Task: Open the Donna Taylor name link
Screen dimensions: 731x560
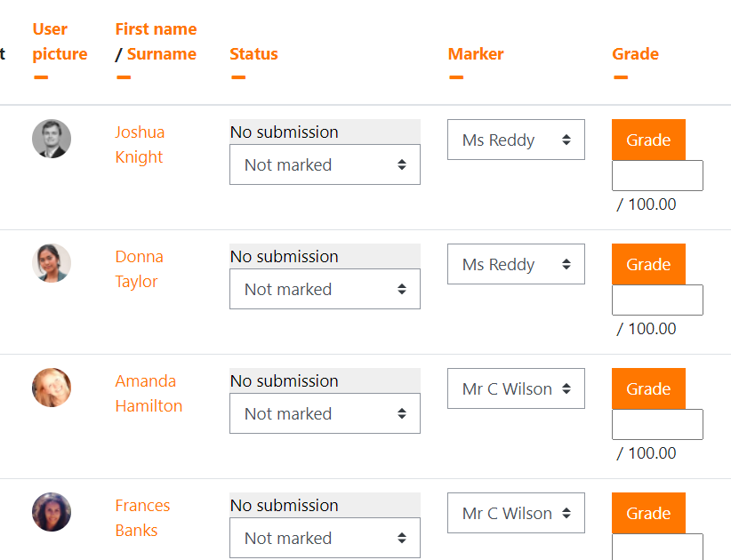Action: 139,268
